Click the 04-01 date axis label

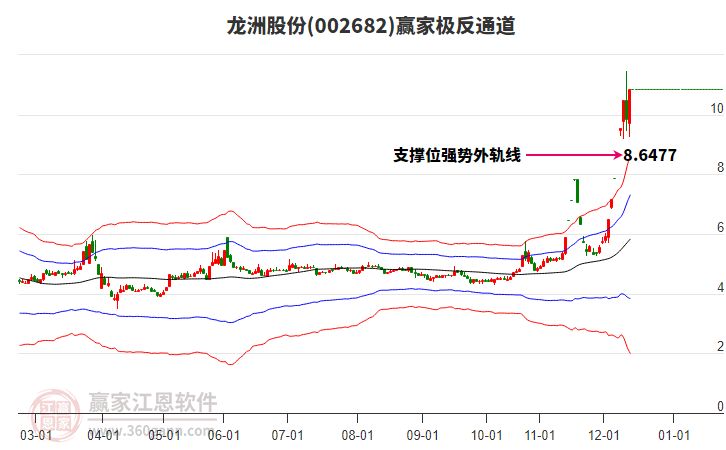pyautogui.click(x=103, y=435)
